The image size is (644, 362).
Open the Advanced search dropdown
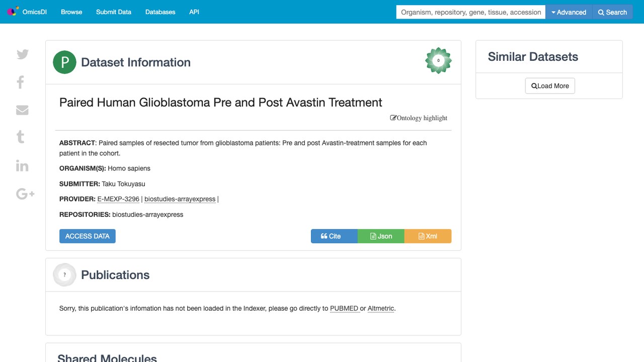click(x=569, y=12)
